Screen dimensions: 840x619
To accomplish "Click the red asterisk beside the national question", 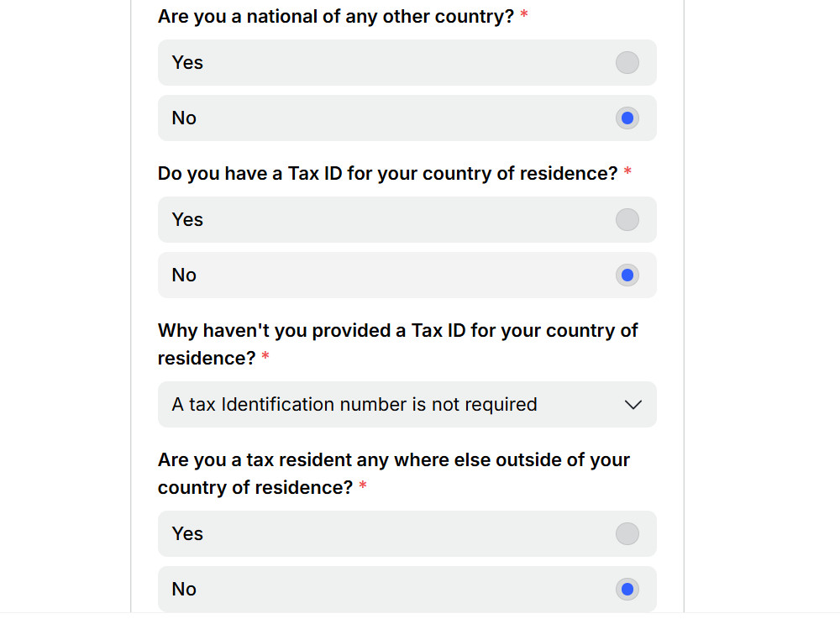I will coord(524,17).
